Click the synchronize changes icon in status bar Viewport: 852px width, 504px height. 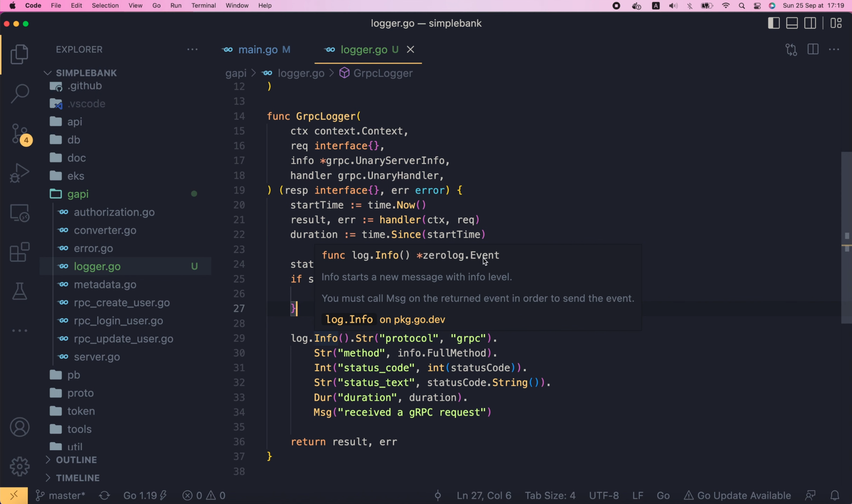click(104, 496)
